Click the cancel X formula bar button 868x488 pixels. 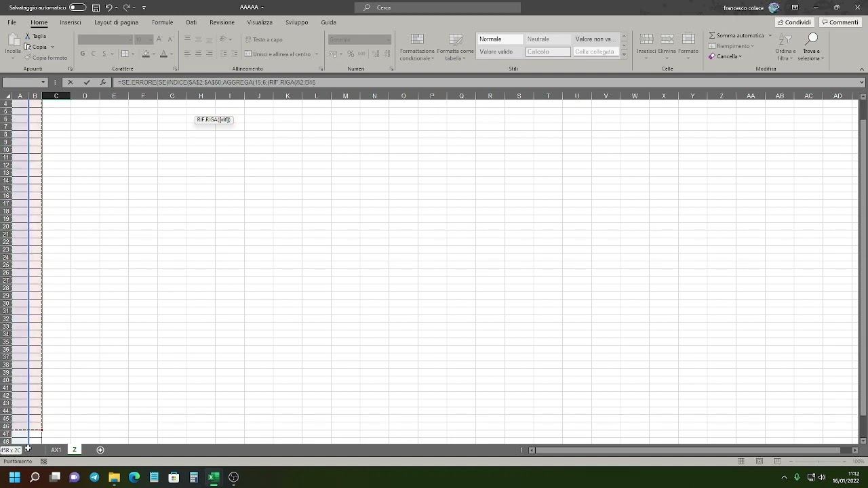pos(70,83)
